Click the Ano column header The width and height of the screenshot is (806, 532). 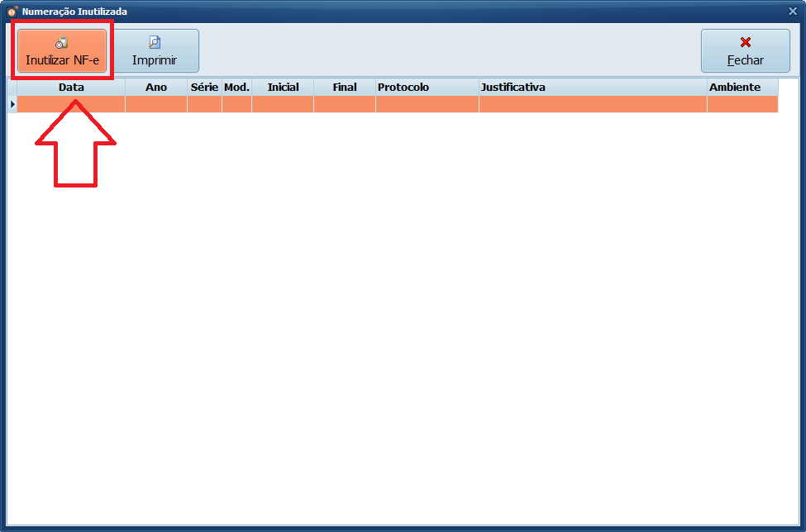tap(155, 87)
